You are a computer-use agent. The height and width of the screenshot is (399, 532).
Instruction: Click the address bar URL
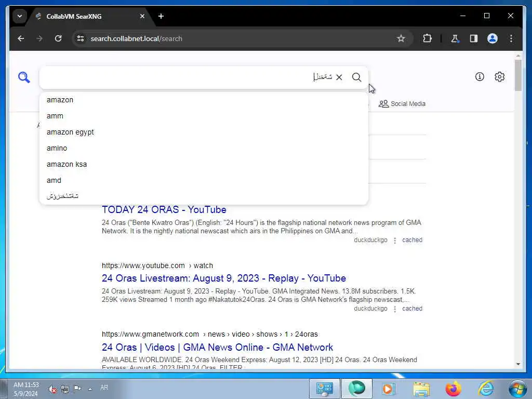pyautogui.click(x=137, y=38)
